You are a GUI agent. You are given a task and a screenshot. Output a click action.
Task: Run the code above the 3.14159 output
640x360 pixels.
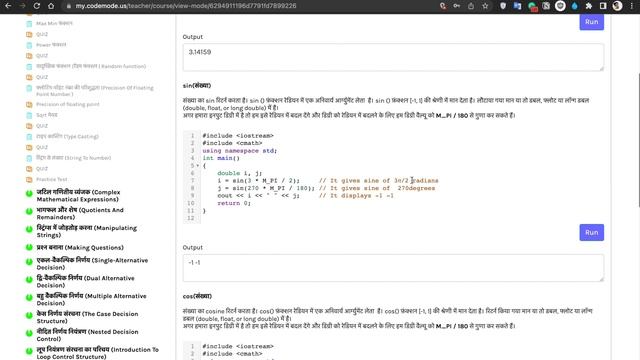591,22
